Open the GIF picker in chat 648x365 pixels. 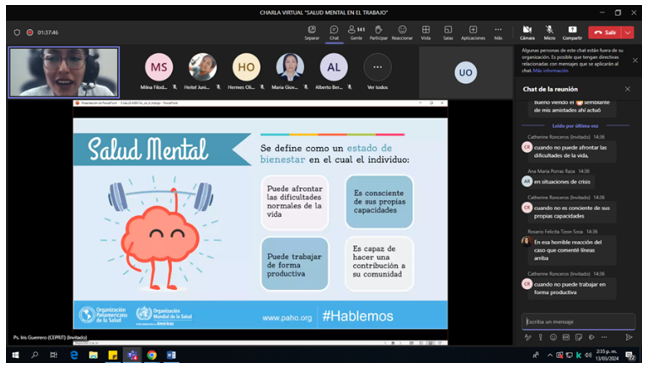tap(566, 337)
